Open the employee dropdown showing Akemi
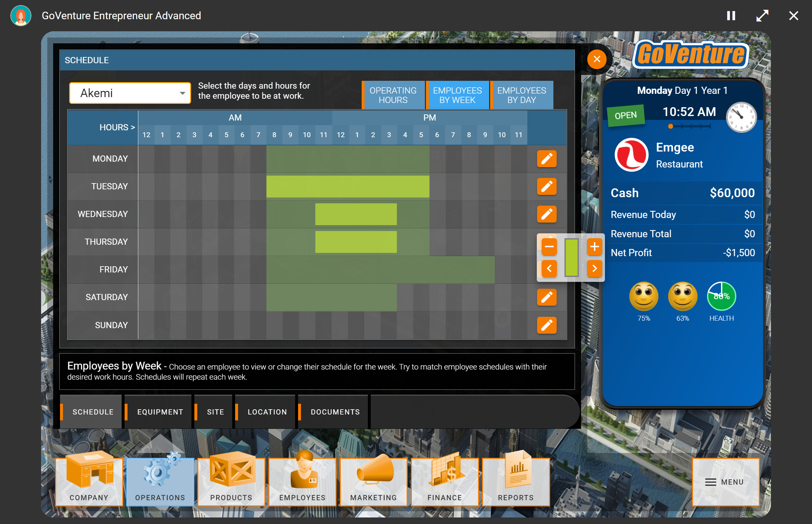 point(130,93)
